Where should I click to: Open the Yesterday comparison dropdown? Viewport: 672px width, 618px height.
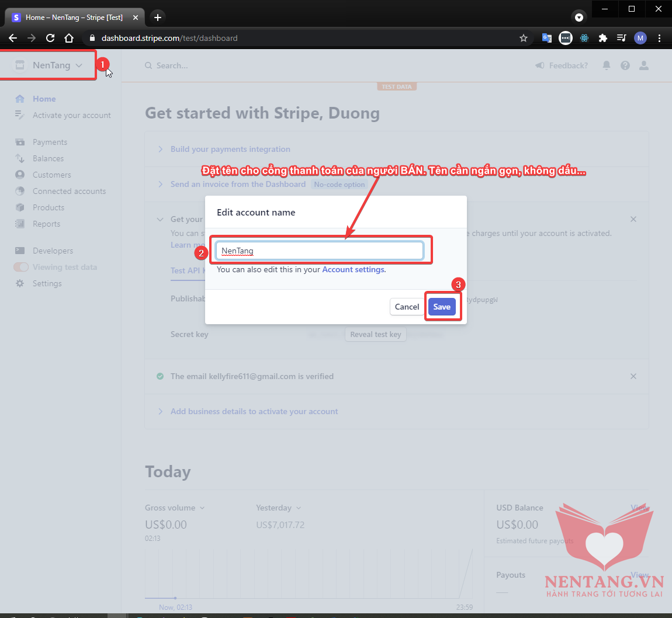coord(278,508)
